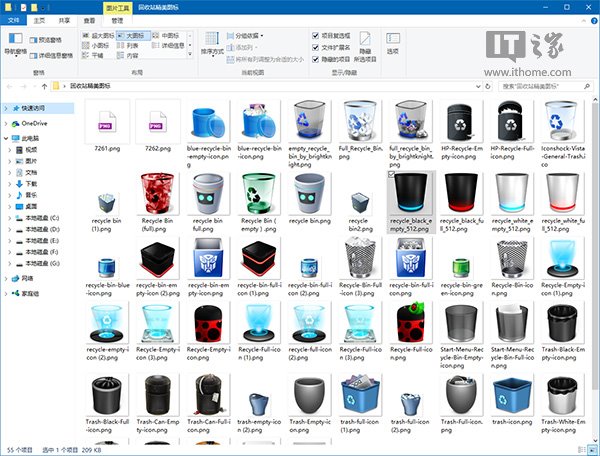Select the 超大图标 extra large icons layout
The width and height of the screenshot is (600, 456).
tap(104, 34)
